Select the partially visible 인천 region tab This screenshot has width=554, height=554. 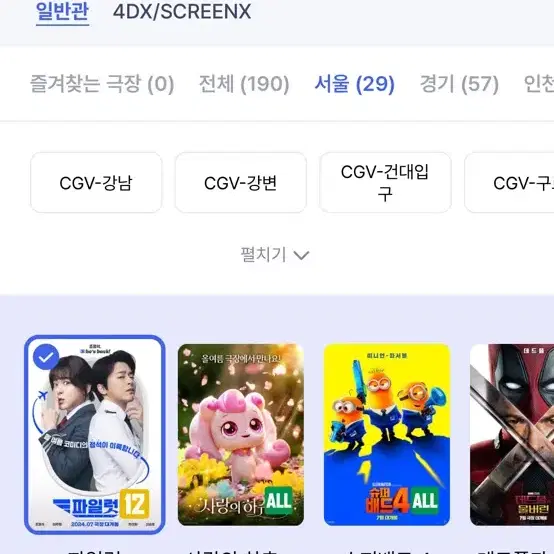(539, 84)
